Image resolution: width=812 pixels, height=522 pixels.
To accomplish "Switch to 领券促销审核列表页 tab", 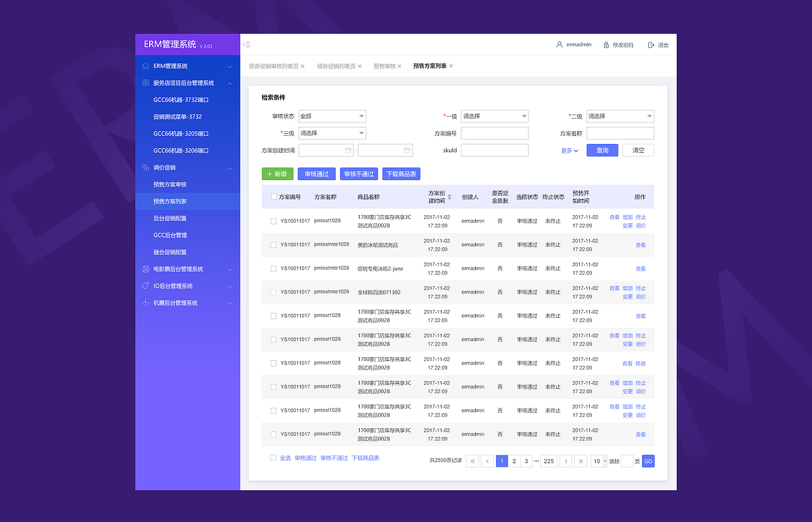I will coord(273,66).
